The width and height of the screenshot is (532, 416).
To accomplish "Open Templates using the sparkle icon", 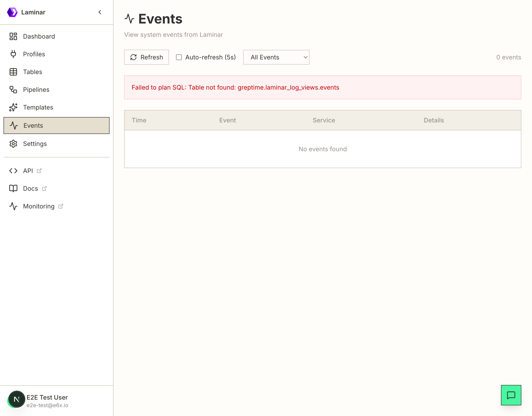I will pyautogui.click(x=13, y=107).
